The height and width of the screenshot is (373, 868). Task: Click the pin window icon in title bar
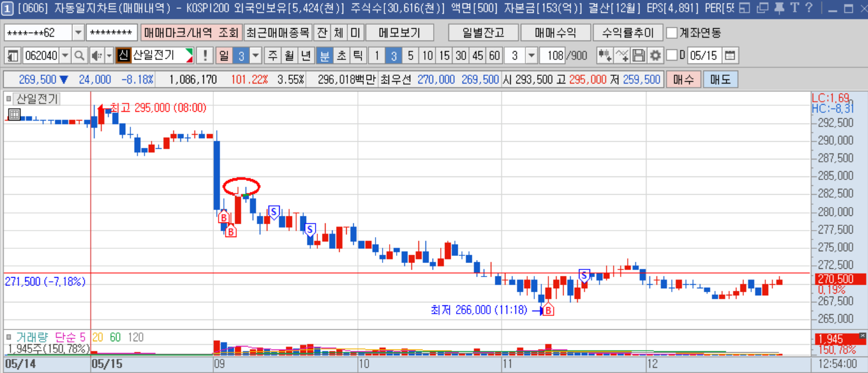click(778, 8)
